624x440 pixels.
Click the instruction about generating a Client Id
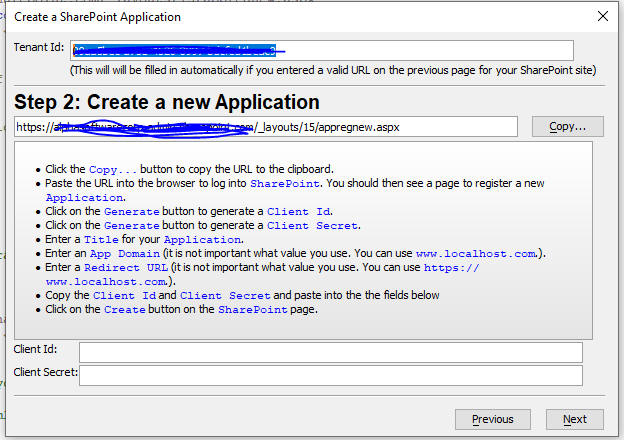click(x=189, y=211)
